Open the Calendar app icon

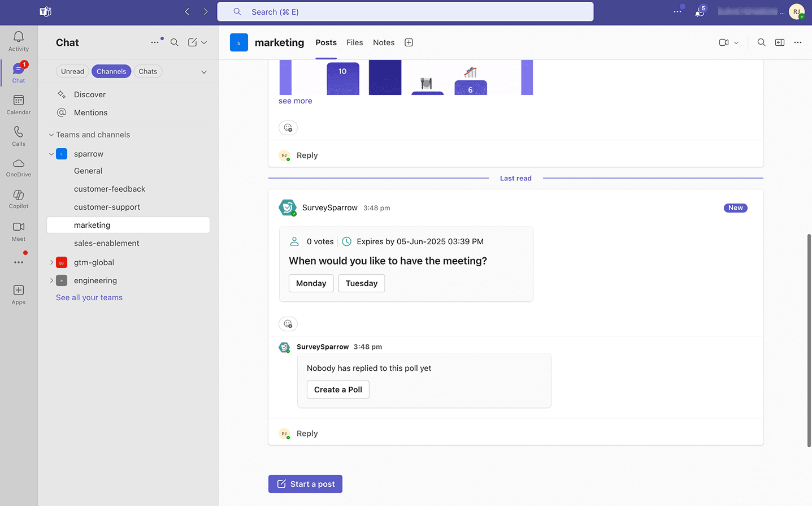click(19, 104)
